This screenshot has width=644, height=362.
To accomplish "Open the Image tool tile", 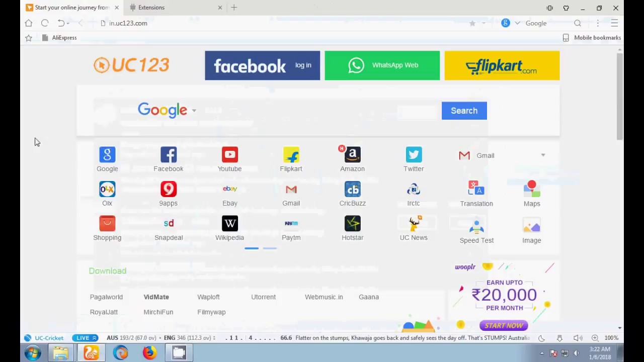I will 532,231.
